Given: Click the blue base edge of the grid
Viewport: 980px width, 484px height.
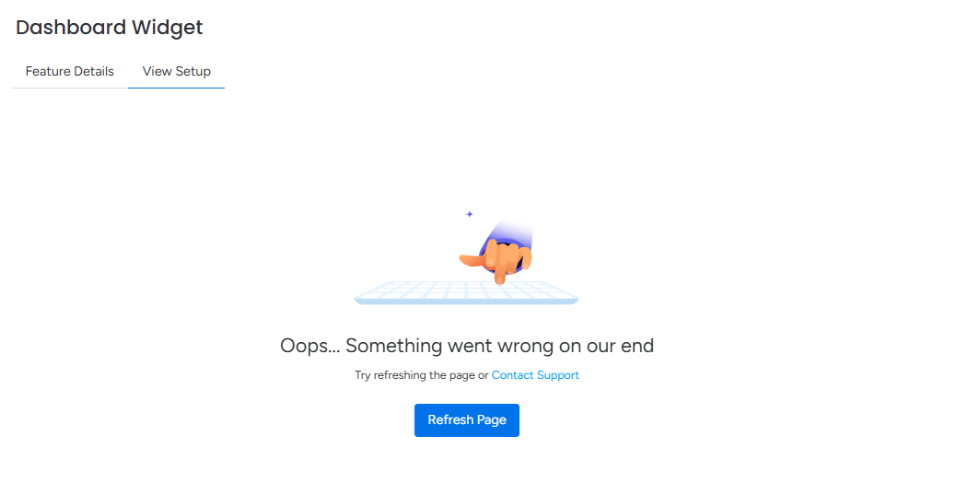Looking at the screenshot, I should 466,301.
